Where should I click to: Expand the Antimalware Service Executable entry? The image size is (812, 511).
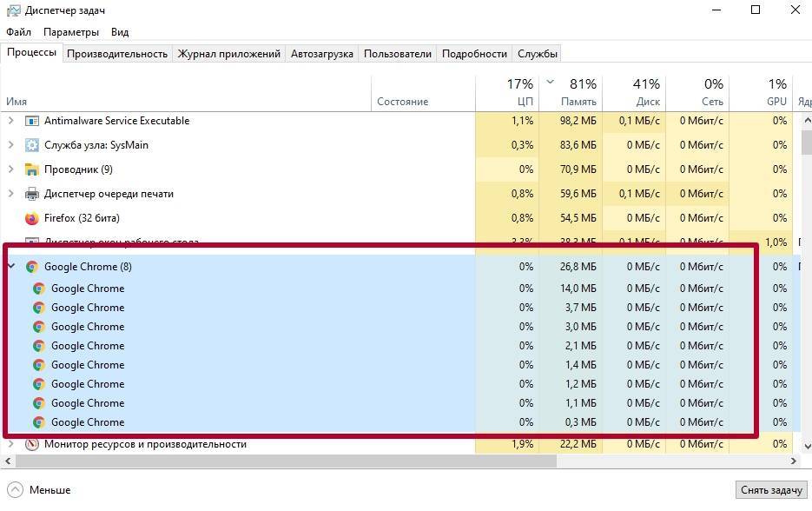tap(10, 121)
